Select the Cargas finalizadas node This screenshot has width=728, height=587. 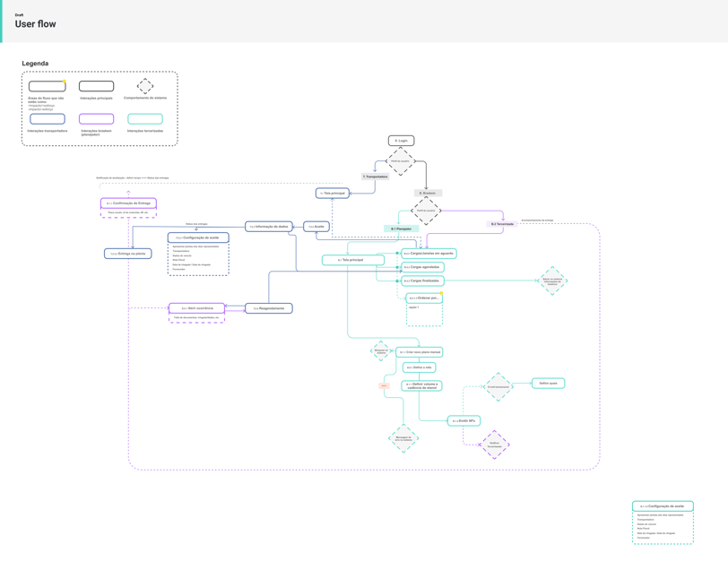click(423, 281)
